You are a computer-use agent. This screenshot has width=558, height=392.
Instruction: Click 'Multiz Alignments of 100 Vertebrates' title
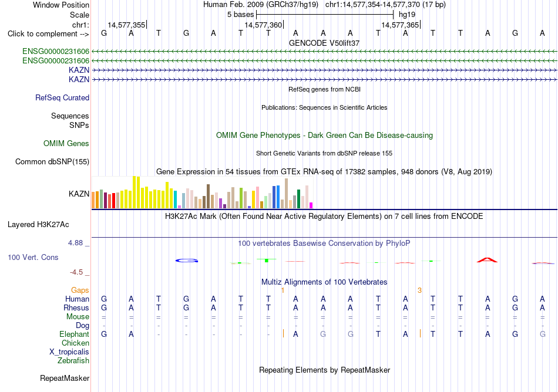point(324,282)
